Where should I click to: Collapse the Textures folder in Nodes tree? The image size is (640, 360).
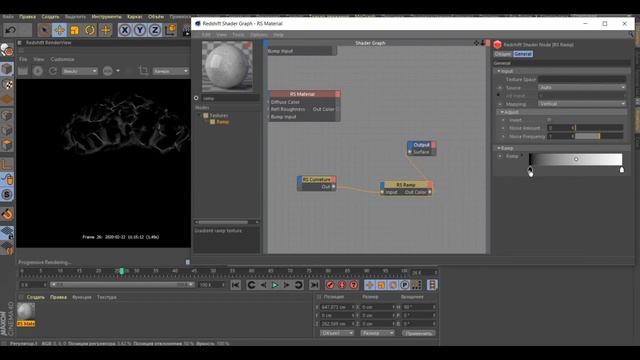pyautogui.click(x=200, y=116)
